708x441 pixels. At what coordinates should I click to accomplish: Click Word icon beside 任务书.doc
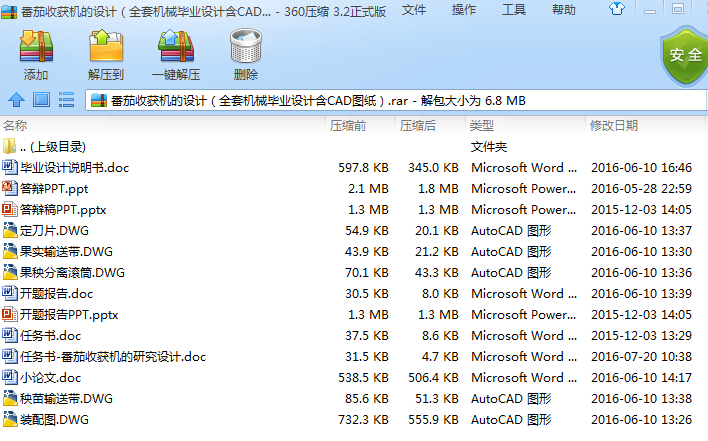tap(9, 335)
